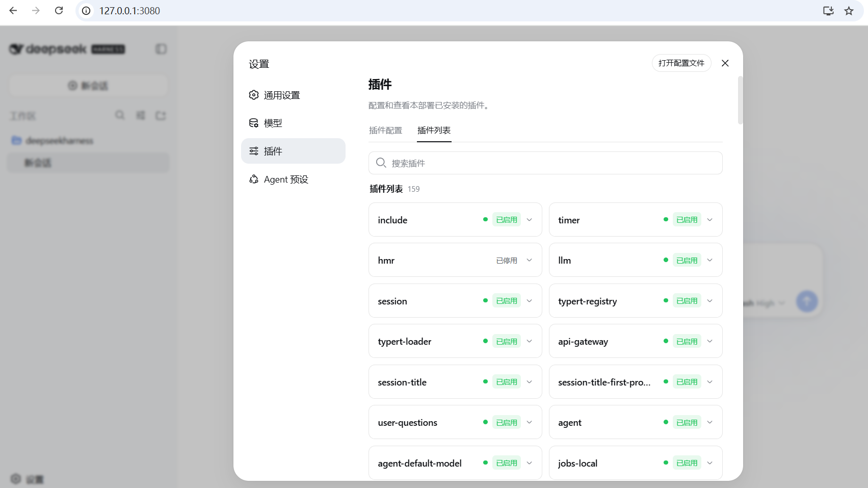This screenshot has width=868, height=488.
Task: Toggle jobs-local plugin 已启用 status
Action: click(x=687, y=463)
